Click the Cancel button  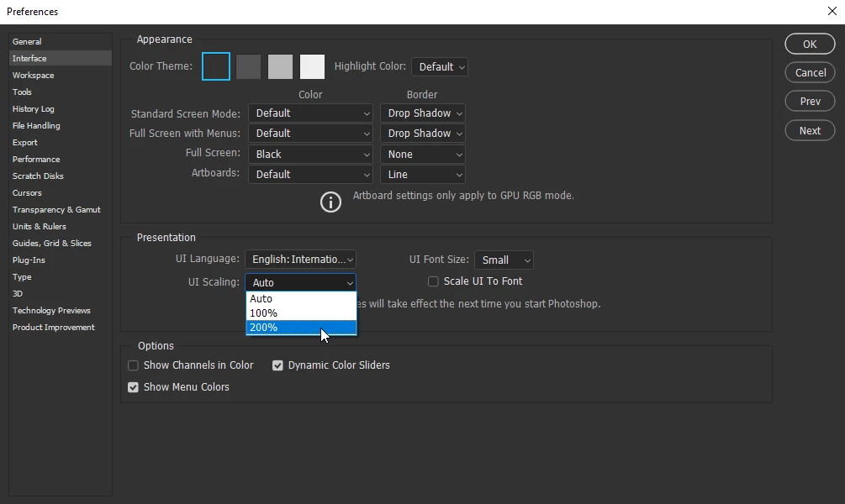coord(810,73)
